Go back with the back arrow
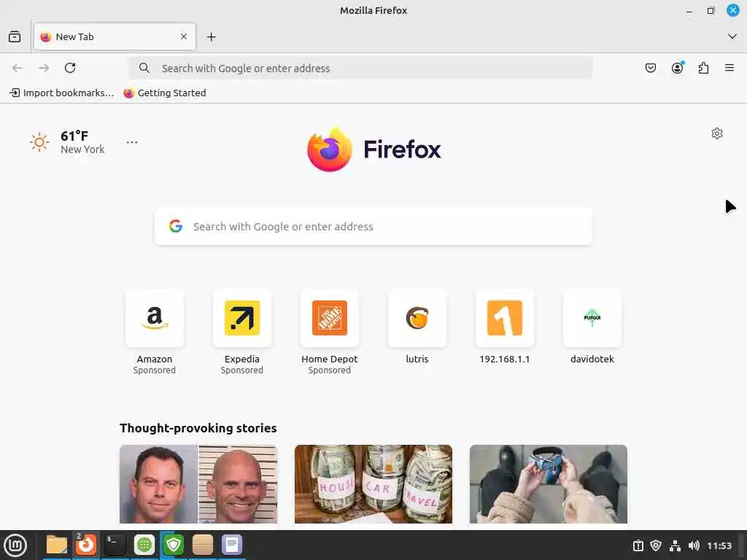The image size is (747, 560). pyautogui.click(x=18, y=68)
